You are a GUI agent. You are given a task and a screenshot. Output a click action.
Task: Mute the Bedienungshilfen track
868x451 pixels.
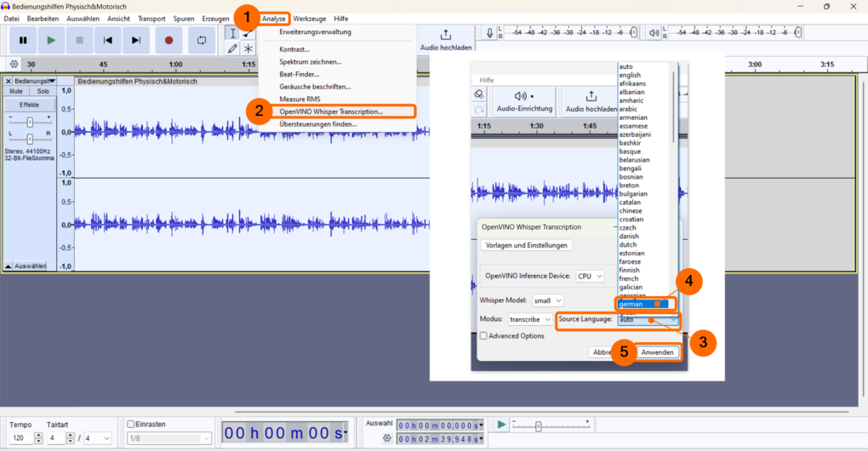coord(16,91)
